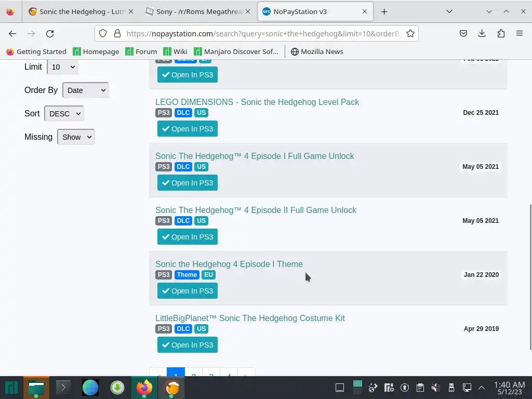Screen dimensions: 532x399
Task: Reload the current page
Action: pyautogui.click(x=50, y=34)
